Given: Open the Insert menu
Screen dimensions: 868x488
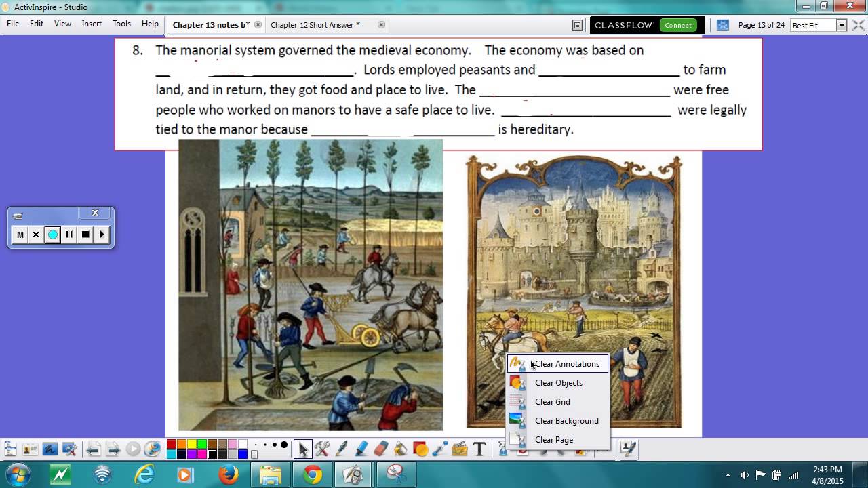Looking at the screenshot, I should (x=92, y=24).
